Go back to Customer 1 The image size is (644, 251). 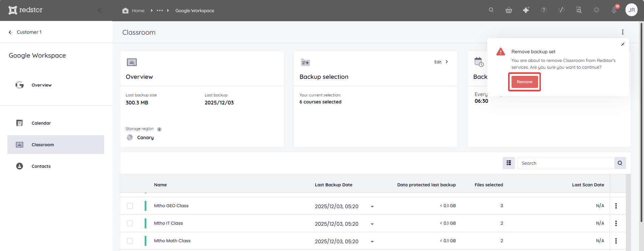(x=25, y=32)
